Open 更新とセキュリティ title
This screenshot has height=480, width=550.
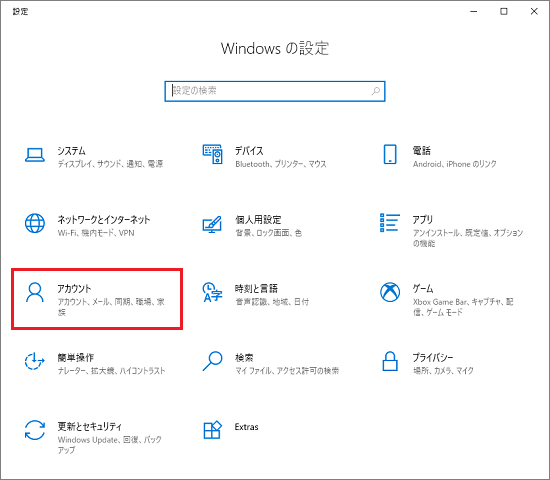pos(90,427)
